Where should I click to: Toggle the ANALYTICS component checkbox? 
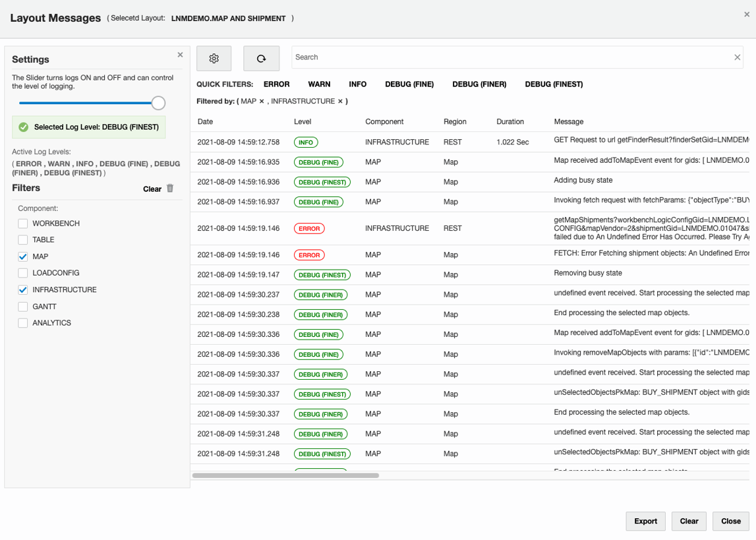pyautogui.click(x=23, y=323)
